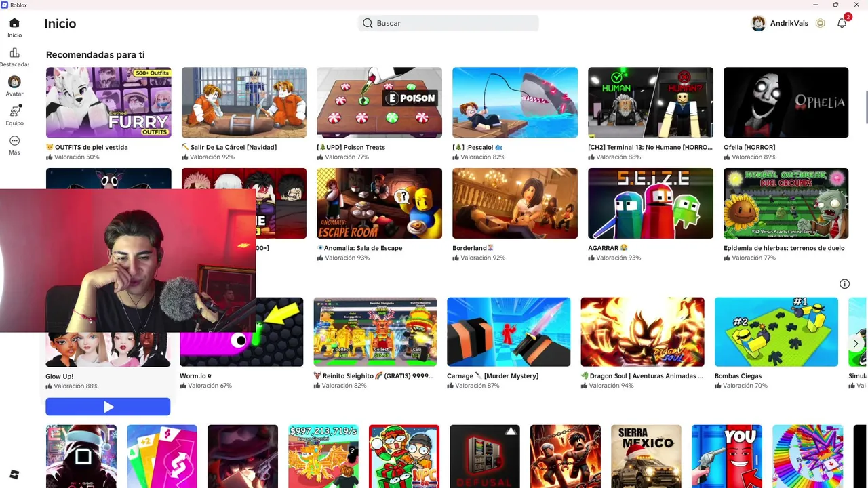This screenshot has height=488, width=868.
Task: Open the Carnage Murder Mystery thumbnail
Action: click(509, 332)
